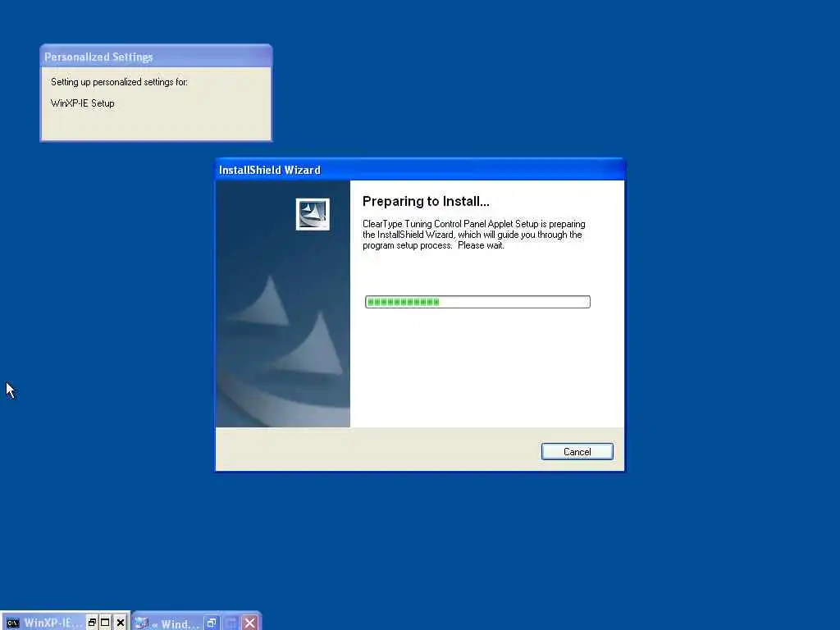840x630 pixels.
Task: Click the InstallShield Wizard title bar
Action: click(420, 170)
